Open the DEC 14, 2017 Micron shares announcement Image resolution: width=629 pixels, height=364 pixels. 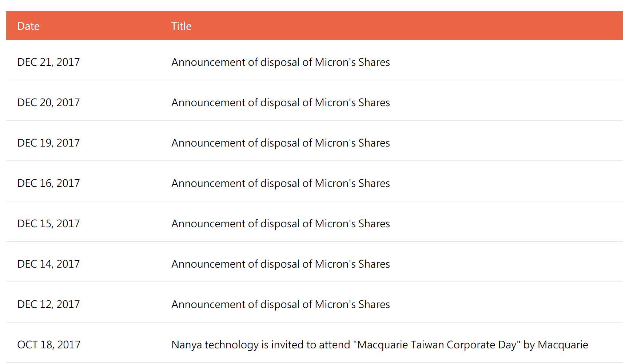[280, 264]
